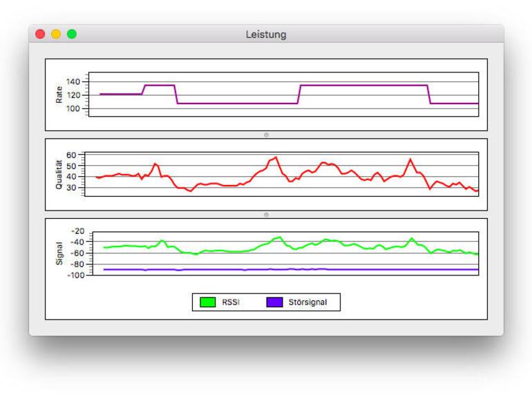The height and width of the screenshot is (399, 532).
Task: Click the Qualität axis label
Action: [x=59, y=174]
